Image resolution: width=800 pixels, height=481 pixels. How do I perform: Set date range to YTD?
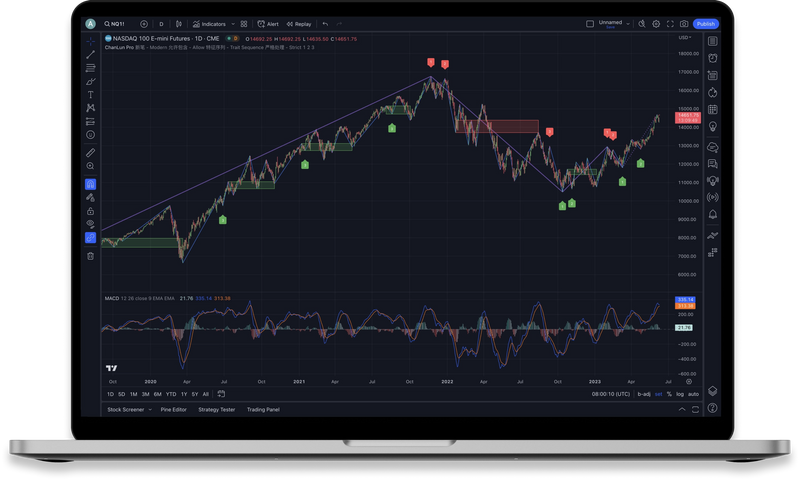pyautogui.click(x=171, y=394)
